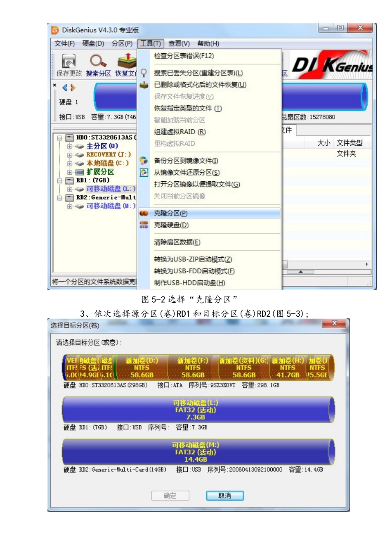
Task: Select 新加卷(D:) NTFS 58.6GB partition block
Action: click(142, 368)
